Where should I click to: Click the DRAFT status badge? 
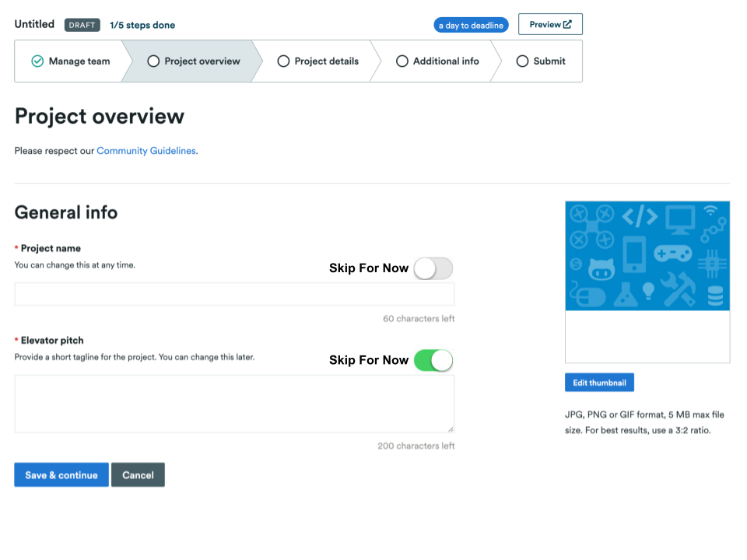click(x=82, y=25)
